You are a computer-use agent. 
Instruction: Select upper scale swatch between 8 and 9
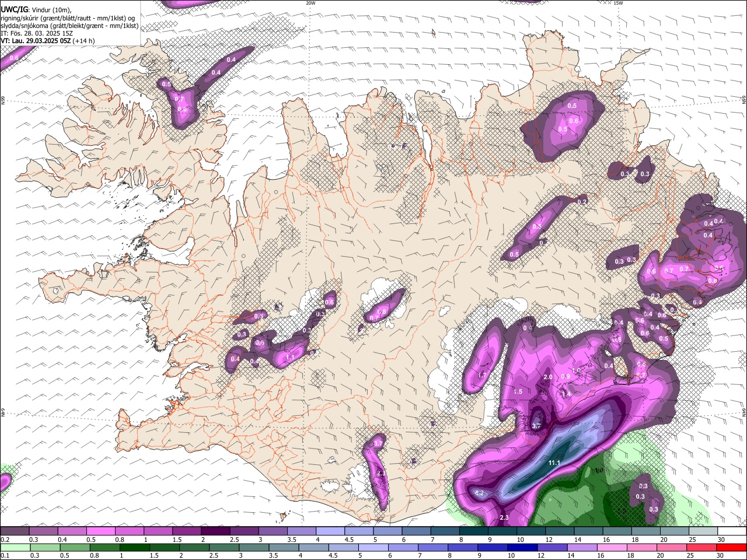tap(474, 531)
